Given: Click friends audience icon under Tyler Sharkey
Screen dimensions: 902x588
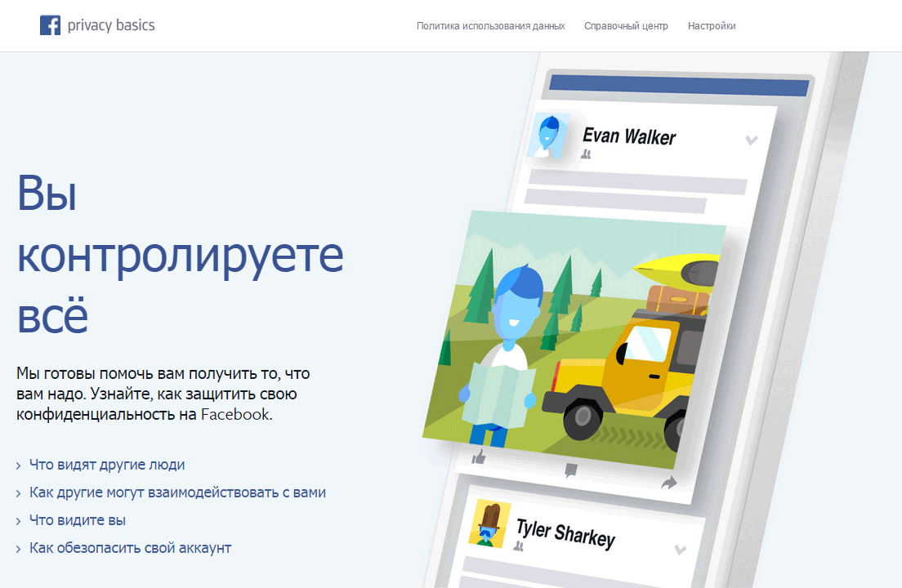Looking at the screenshot, I should [519, 545].
